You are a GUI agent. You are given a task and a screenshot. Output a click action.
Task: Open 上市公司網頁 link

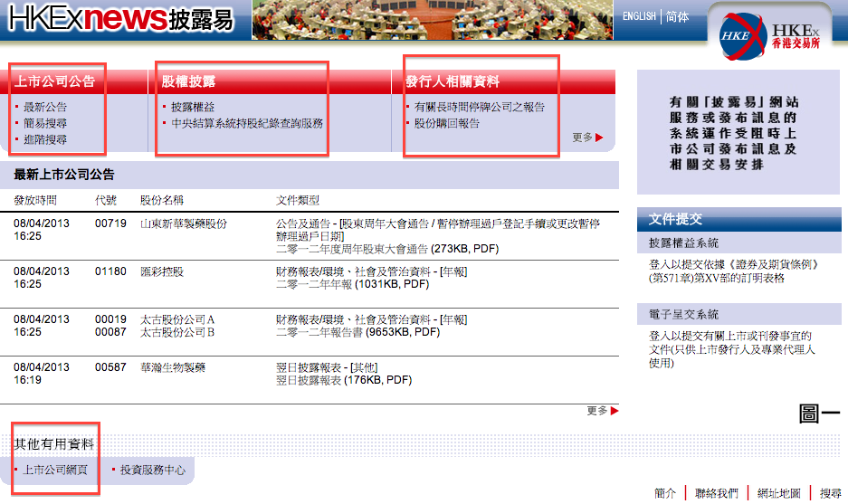point(54,470)
